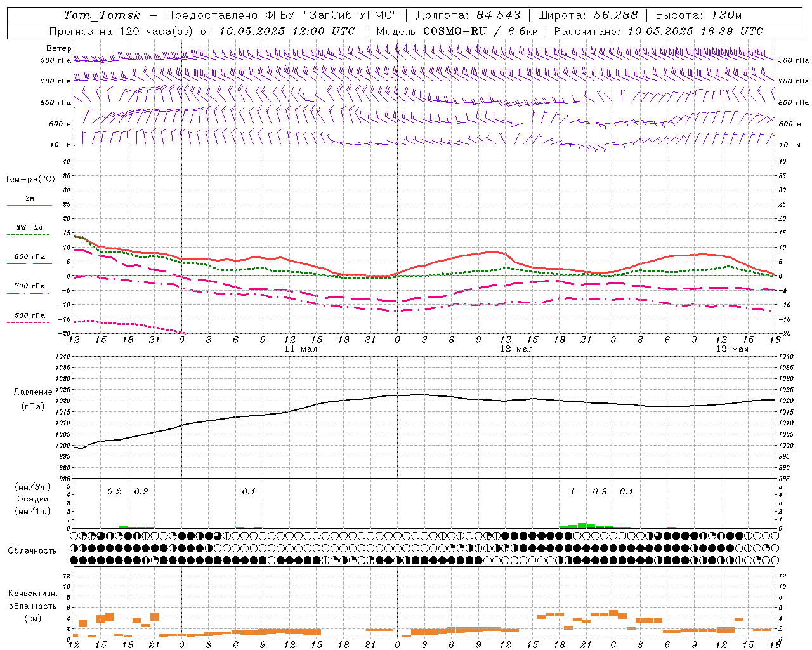Click the (мм/1ч.) precipitation unit label
The image size is (812, 650).
[x=33, y=511]
